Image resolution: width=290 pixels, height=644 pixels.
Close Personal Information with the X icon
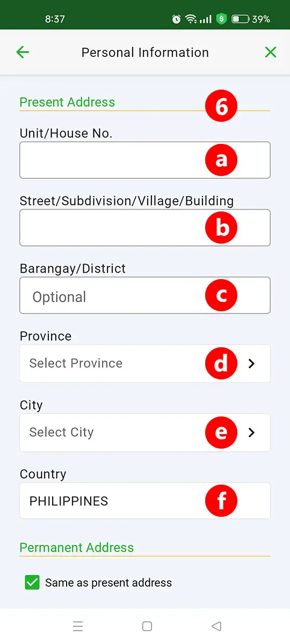(x=271, y=52)
